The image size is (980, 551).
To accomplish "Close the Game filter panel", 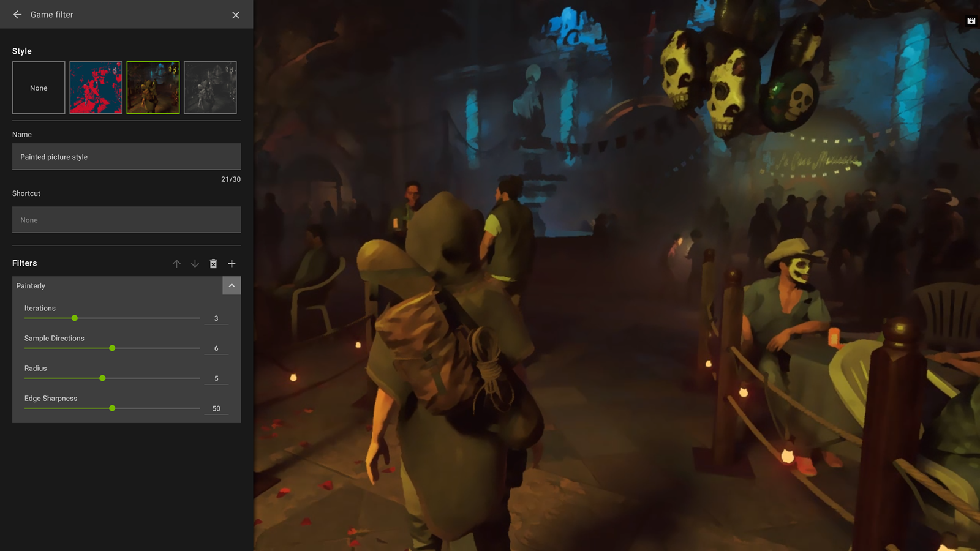I will point(236,15).
